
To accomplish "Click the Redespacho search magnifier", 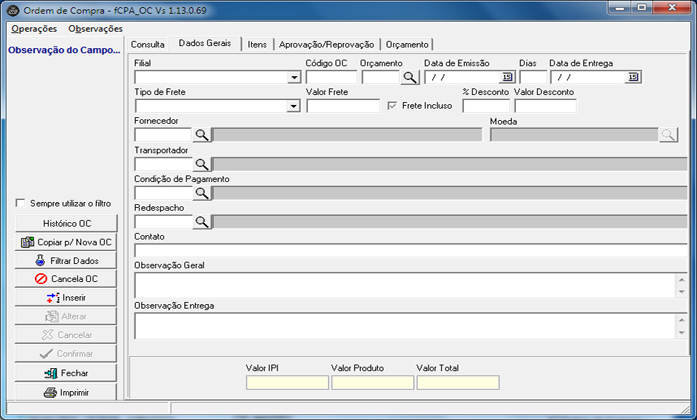I will click(x=202, y=222).
